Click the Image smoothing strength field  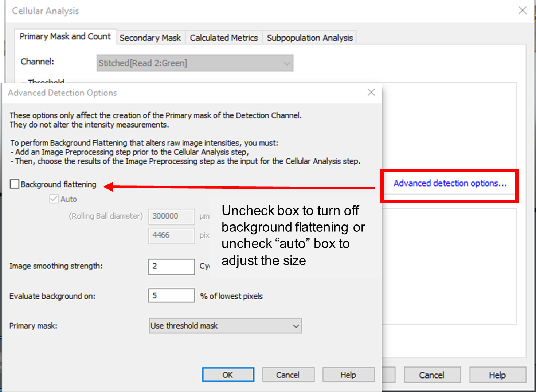tap(171, 266)
